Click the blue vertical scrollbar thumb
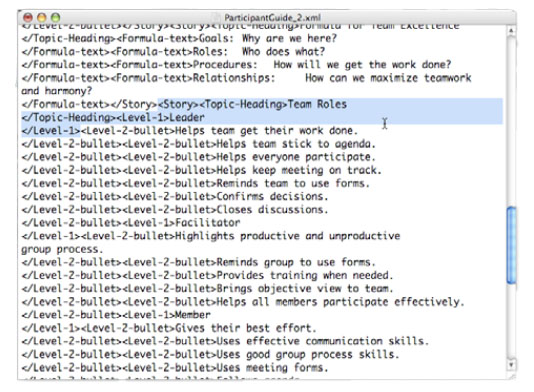The image size is (534, 392). (x=511, y=245)
